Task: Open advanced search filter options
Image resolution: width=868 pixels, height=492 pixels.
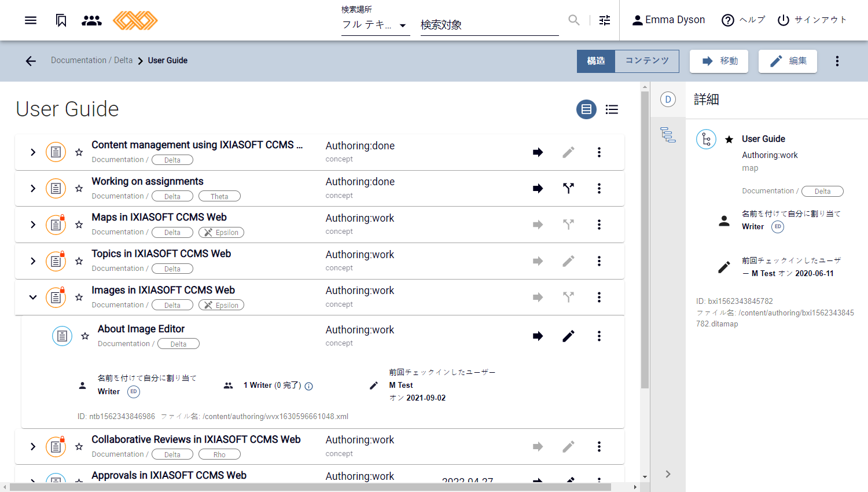Action: coord(605,20)
